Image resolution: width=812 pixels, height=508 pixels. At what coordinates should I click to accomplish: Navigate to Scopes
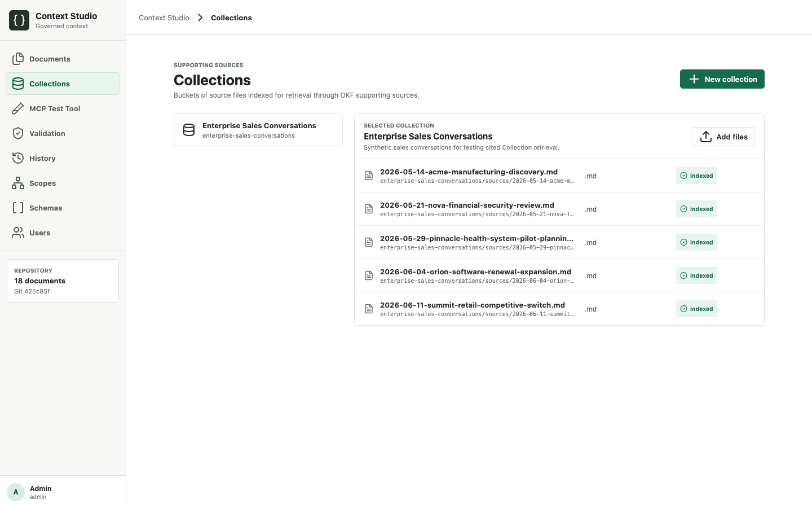pos(63,183)
